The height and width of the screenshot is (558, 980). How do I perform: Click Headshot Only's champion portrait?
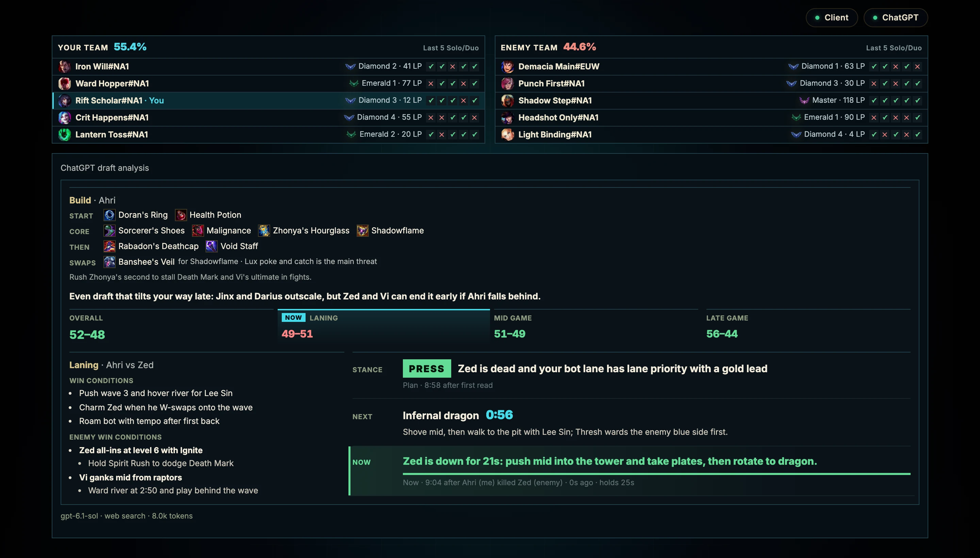point(507,118)
